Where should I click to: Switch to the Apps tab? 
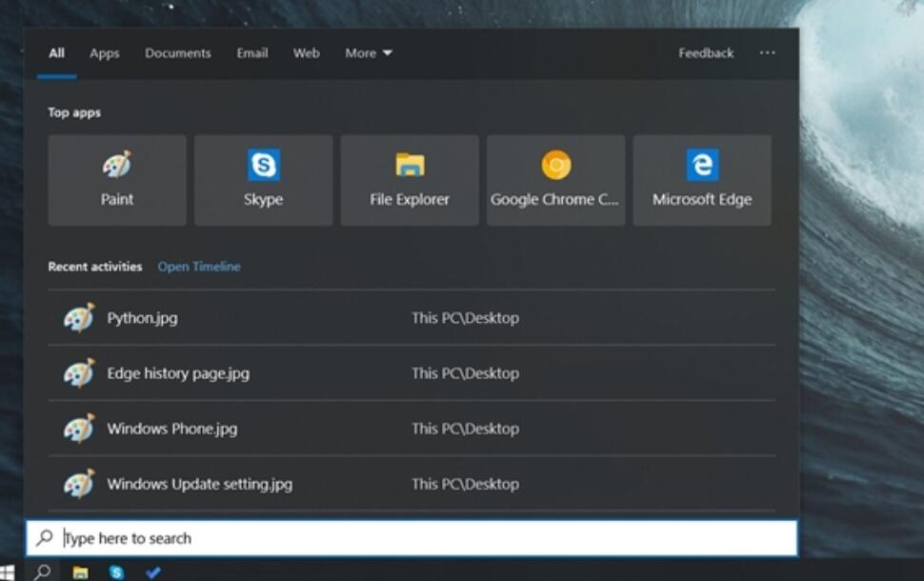(104, 53)
